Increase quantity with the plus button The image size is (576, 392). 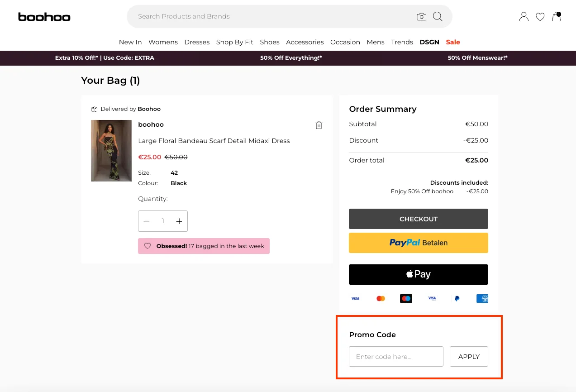click(179, 221)
